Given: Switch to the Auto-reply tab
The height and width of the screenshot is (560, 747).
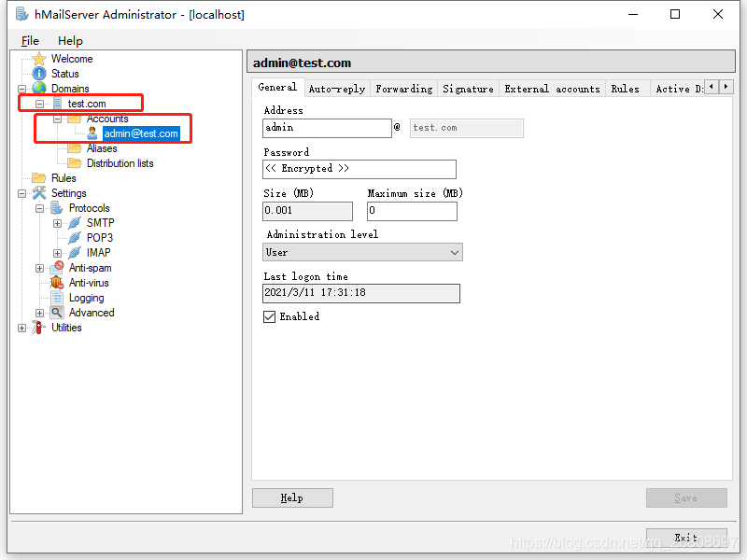Looking at the screenshot, I should click(337, 89).
